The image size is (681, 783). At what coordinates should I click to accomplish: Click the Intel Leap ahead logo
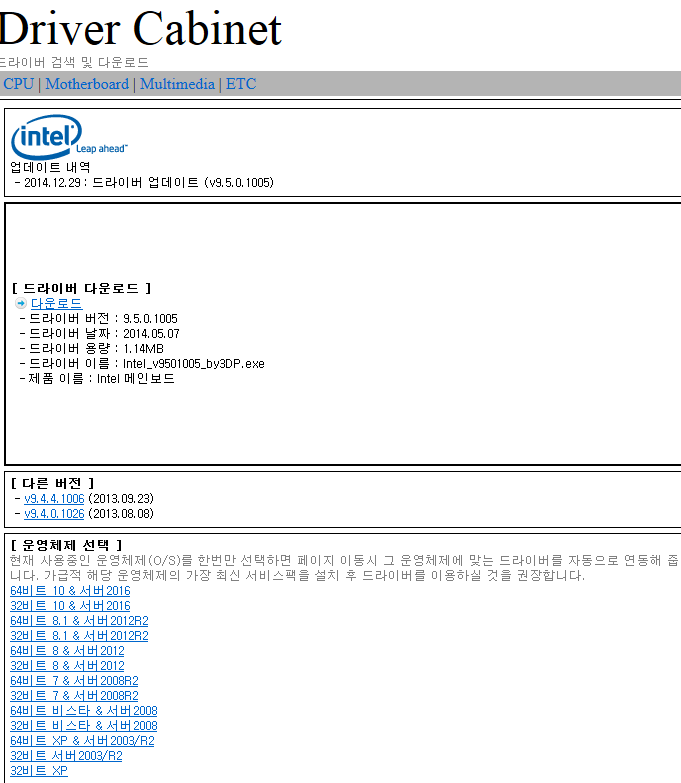tap(69, 137)
